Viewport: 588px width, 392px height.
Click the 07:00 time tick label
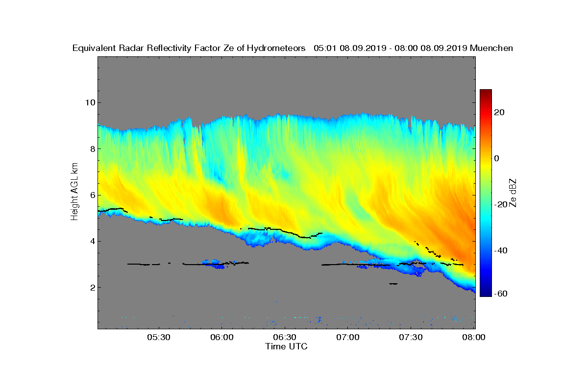point(348,338)
